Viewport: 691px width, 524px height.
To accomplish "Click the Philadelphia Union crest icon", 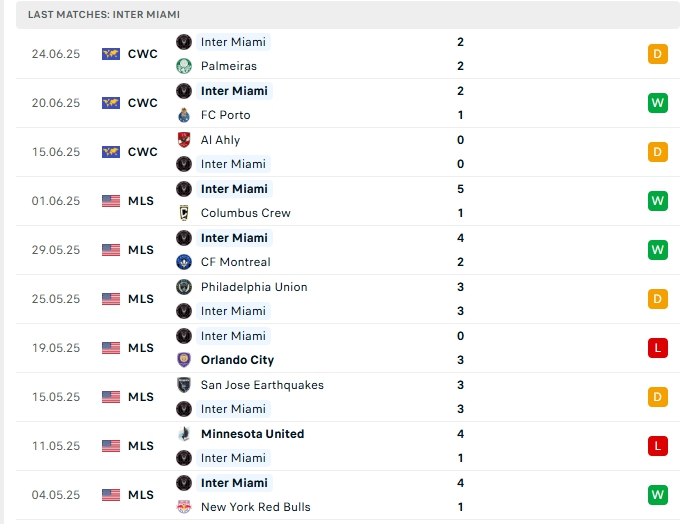I will coord(183,287).
